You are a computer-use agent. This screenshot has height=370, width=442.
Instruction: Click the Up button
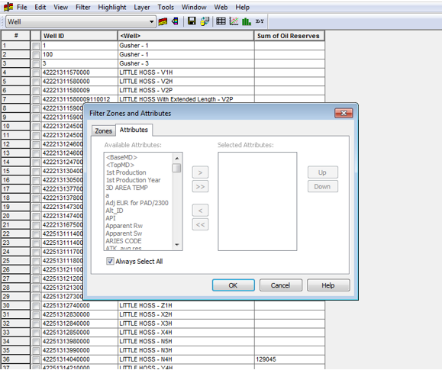322,172
